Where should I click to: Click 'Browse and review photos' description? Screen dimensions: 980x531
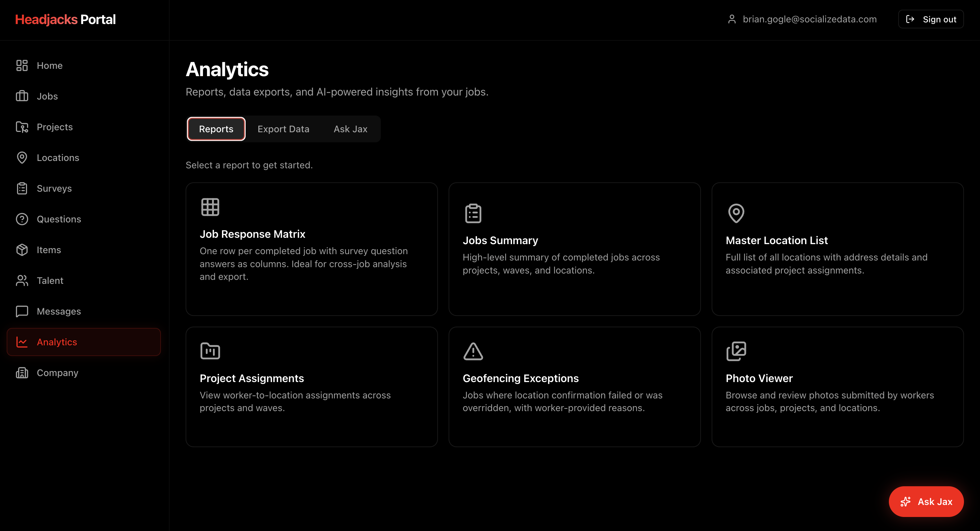[x=830, y=401]
